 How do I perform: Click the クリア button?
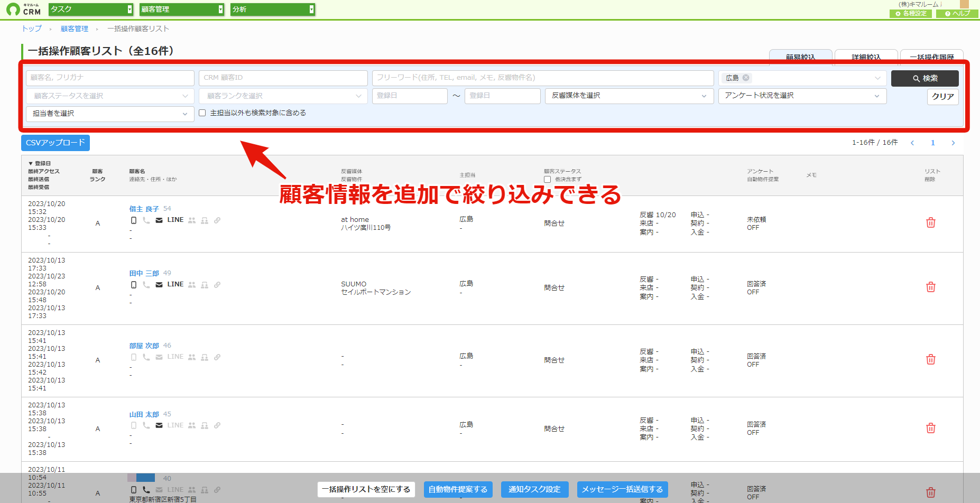943,97
